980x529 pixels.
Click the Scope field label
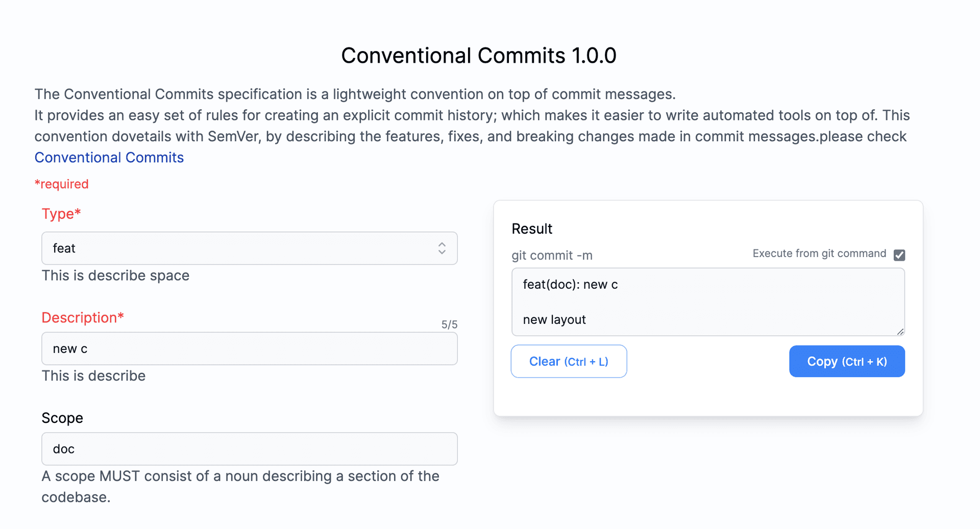click(x=62, y=418)
